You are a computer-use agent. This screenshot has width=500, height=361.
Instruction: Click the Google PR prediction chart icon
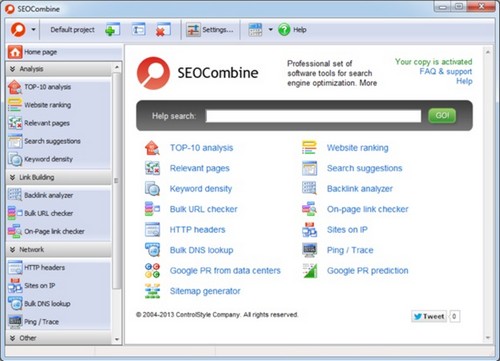pyautogui.click(x=310, y=271)
